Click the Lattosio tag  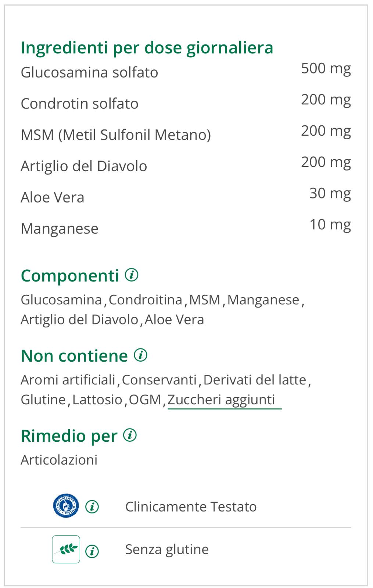click(x=97, y=400)
